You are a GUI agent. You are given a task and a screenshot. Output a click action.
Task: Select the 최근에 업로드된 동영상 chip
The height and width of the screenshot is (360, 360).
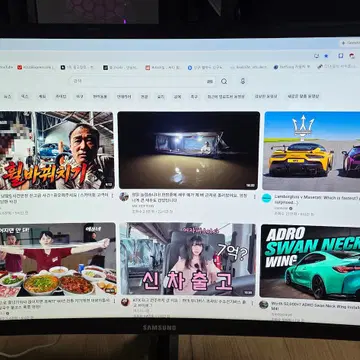226,96
